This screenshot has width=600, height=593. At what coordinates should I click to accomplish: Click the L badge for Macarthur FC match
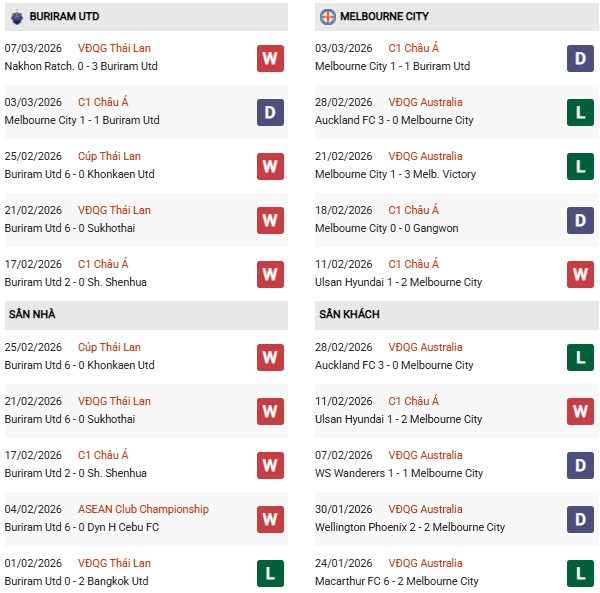580,573
